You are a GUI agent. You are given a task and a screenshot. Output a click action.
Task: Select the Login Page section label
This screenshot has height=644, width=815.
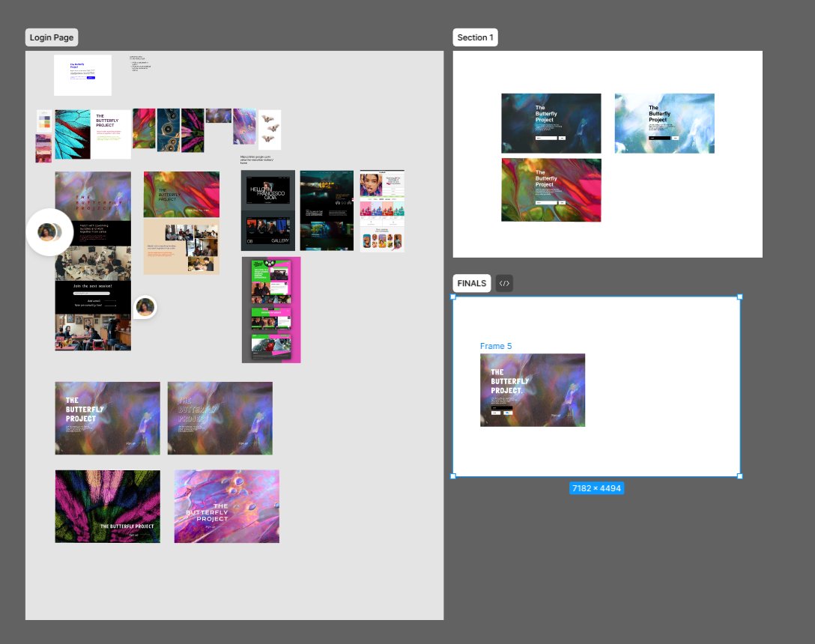[52, 37]
